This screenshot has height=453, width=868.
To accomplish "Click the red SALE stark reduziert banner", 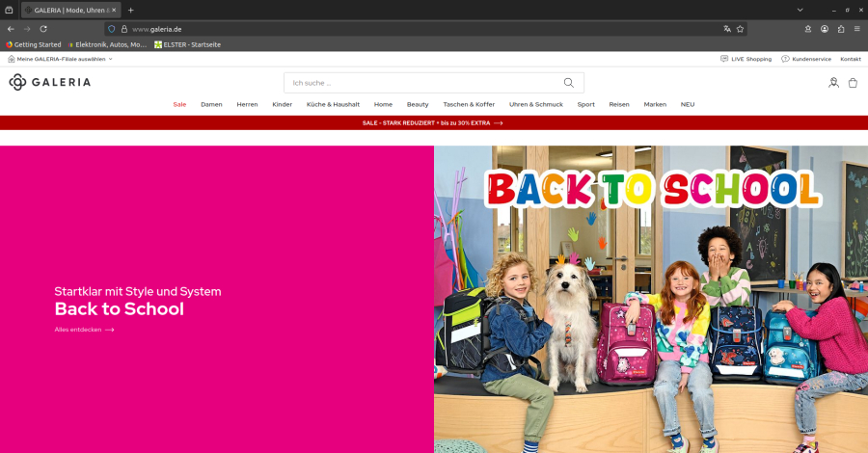I will tap(433, 123).
